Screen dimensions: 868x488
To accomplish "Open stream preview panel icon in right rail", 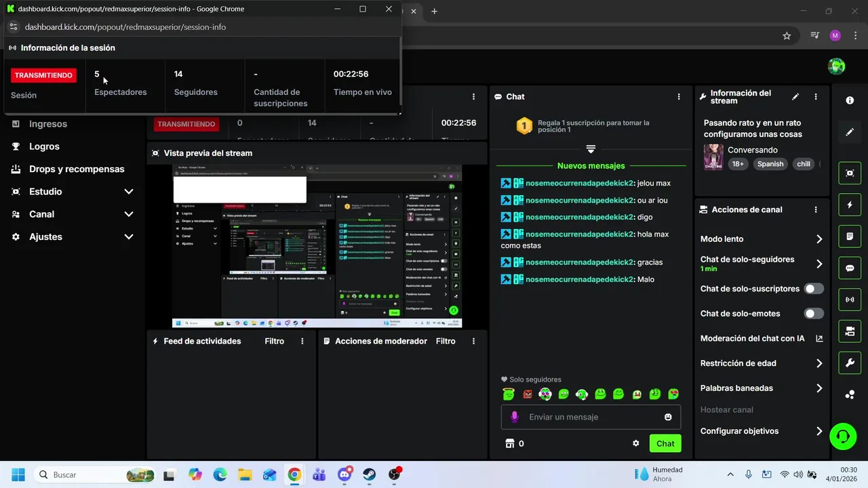I will [x=850, y=173].
